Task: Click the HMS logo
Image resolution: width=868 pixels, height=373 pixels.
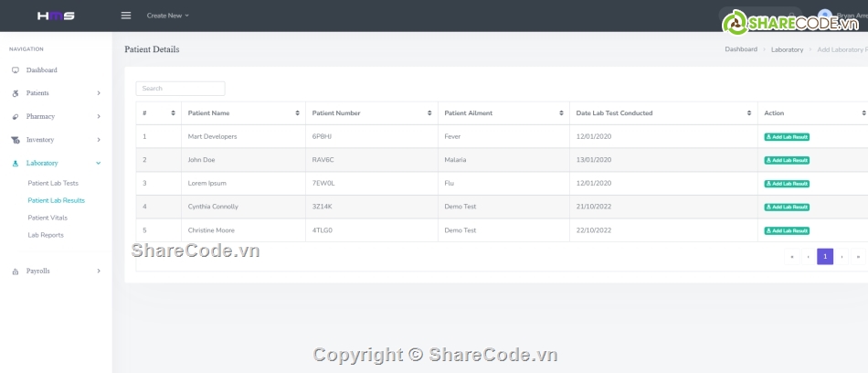Action: coord(56,16)
